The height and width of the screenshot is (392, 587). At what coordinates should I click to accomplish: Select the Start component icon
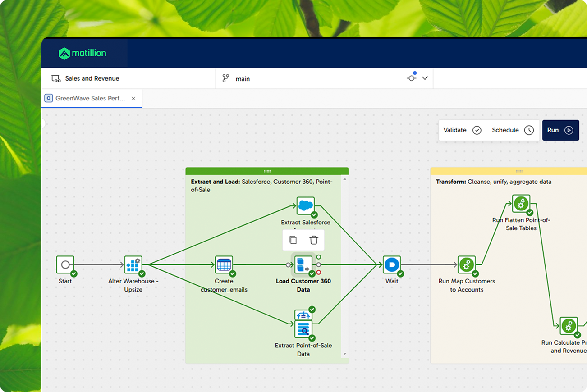[x=65, y=264]
